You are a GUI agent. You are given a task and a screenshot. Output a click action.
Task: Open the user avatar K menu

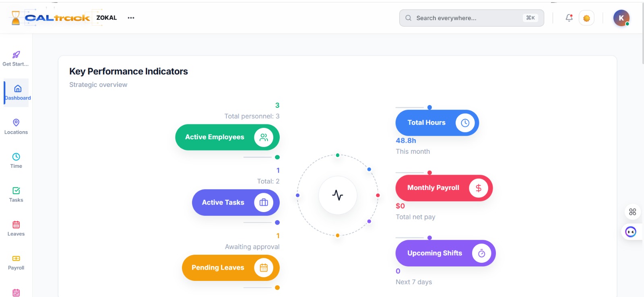621,18
